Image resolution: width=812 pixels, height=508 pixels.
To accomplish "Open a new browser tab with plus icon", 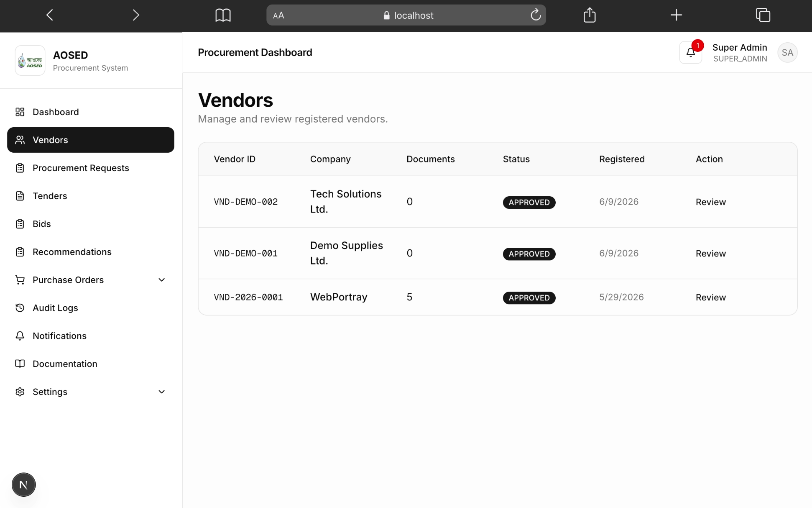I will pyautogui.click(x=676, y=15).
